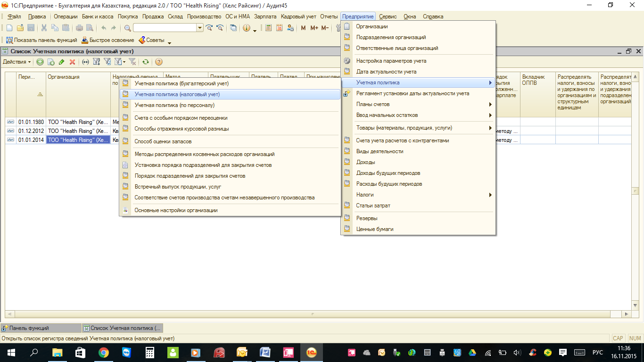This screenshot has width=644, height=362.
Task: Expand the Filter history dropdown arrow
Action: (124, 62)
